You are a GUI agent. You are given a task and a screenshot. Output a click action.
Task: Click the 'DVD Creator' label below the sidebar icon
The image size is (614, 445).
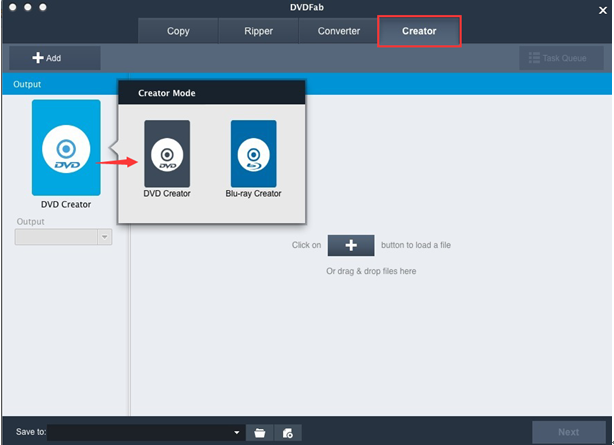66,204
